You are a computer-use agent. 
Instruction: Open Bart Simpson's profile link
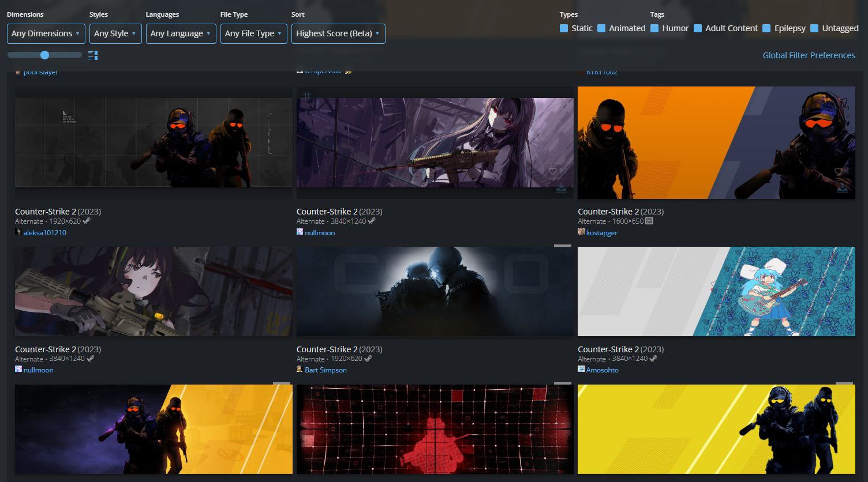coord(326,370)
